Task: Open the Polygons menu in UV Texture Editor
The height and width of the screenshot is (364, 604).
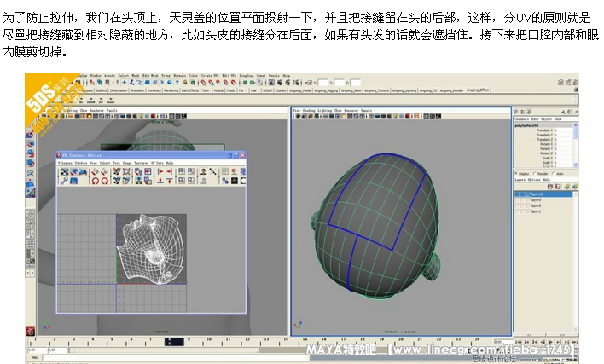Action: [x=65, y=163]
